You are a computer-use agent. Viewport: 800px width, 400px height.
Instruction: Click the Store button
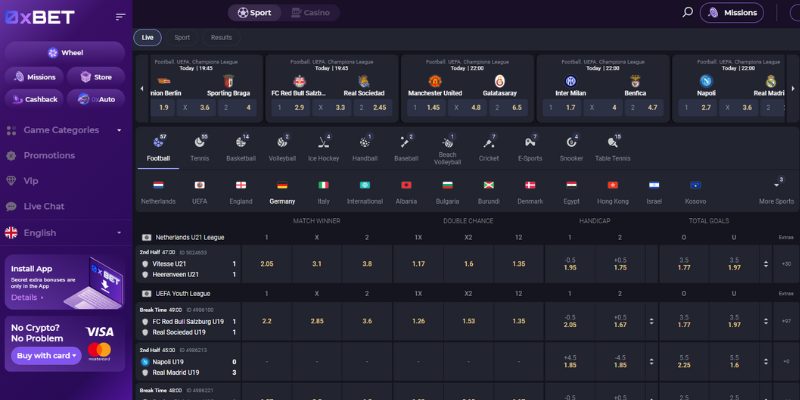click(x=95, y=77)
